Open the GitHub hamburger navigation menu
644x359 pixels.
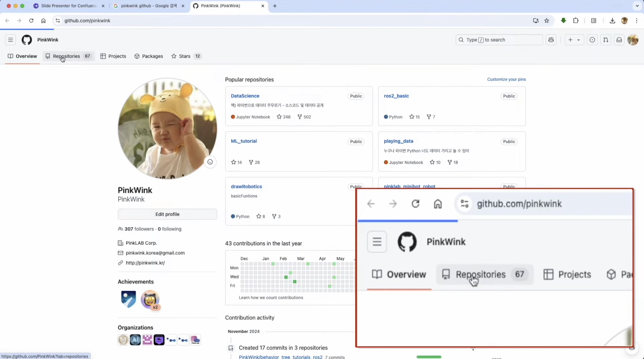tap(10, 40)
